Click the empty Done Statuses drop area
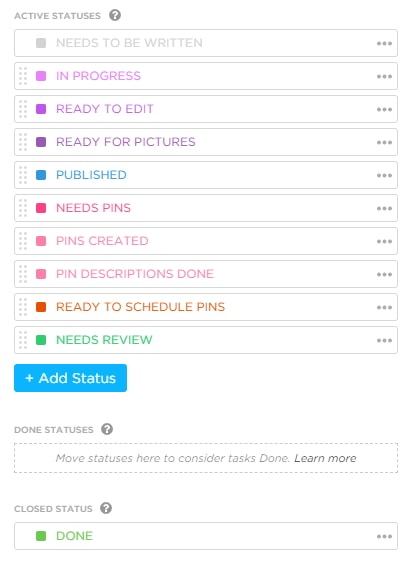Viewport: 420px width, 571px height. click(x=206, y=458)
